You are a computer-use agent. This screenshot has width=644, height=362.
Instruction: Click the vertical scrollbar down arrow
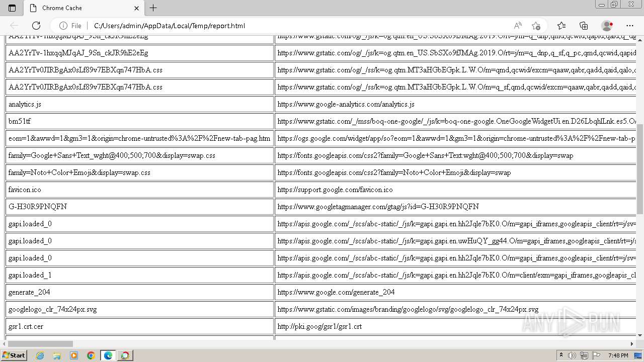coord(640,335)
